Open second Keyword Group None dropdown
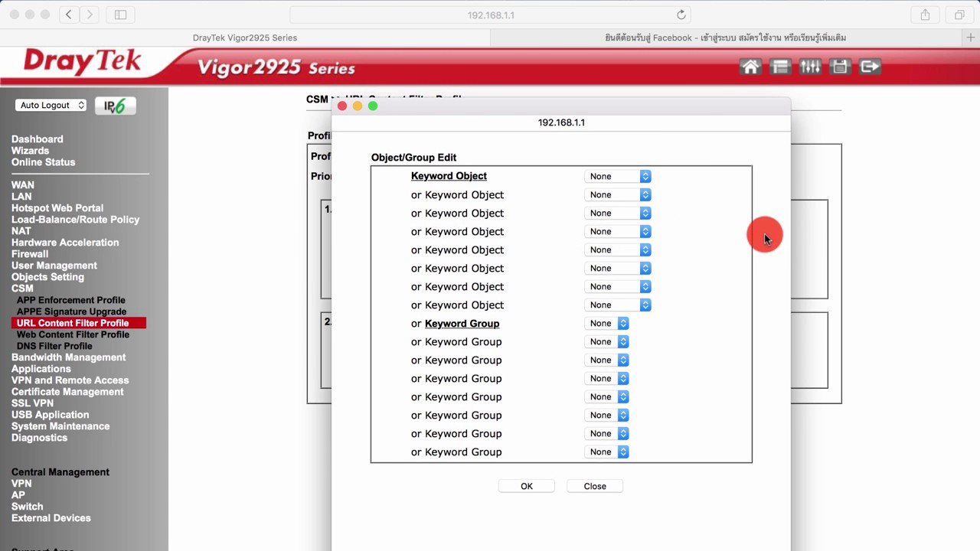Viewport: 980px width, 551px height. (607, 341)
